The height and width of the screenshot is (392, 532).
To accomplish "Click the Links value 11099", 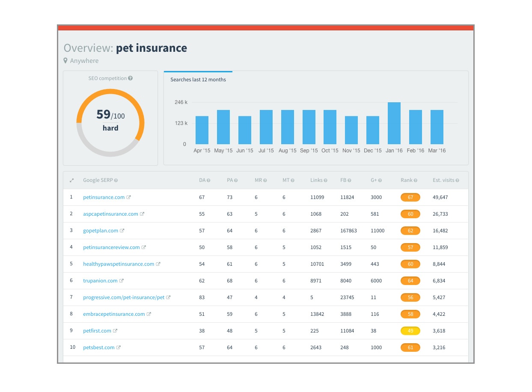I will 317,197.
